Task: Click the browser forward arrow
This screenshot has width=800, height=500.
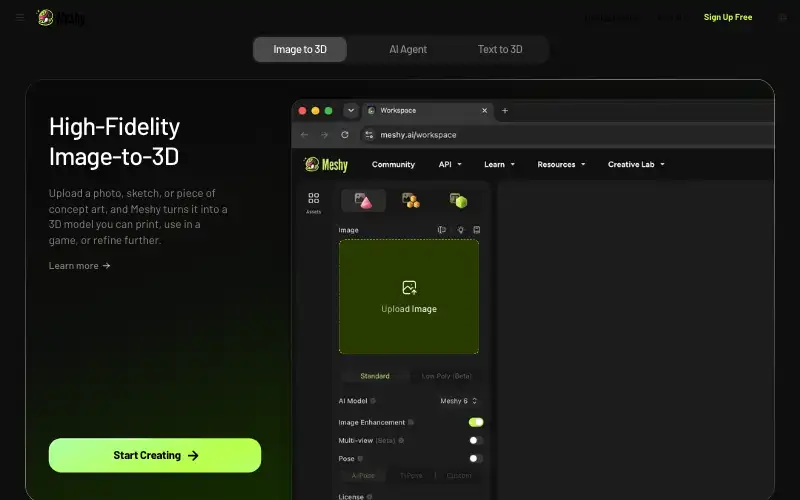Action: coord(324,135)
